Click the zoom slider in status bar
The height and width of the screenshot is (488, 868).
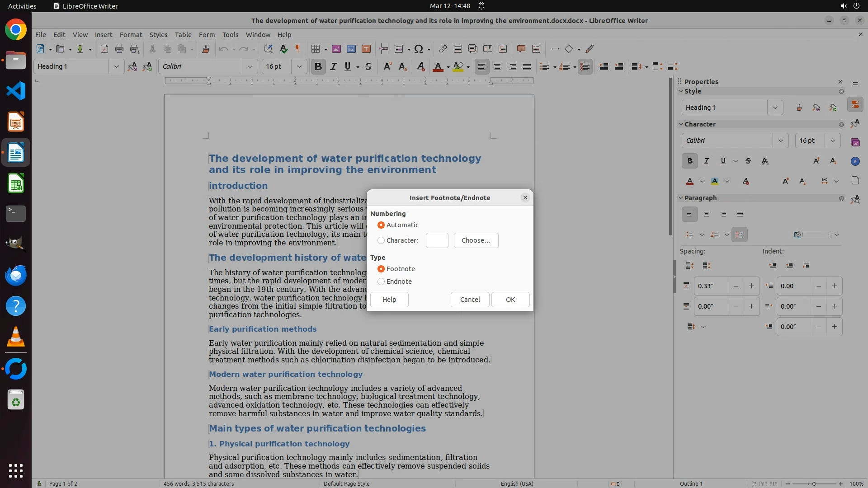click(x=814, y=483)
